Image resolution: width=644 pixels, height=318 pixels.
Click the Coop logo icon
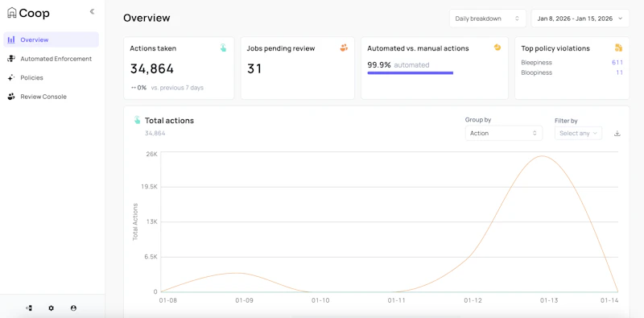point(12,13)
